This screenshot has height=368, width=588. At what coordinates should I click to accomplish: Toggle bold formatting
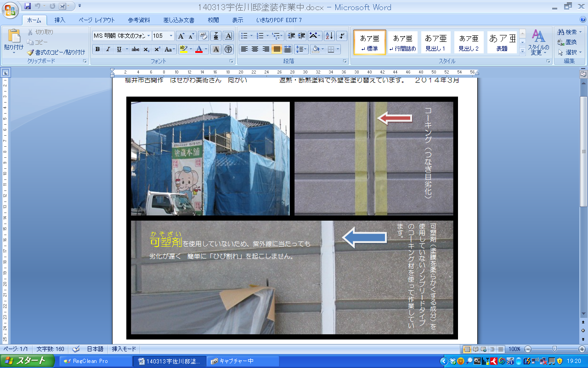(x=97, y=49)
